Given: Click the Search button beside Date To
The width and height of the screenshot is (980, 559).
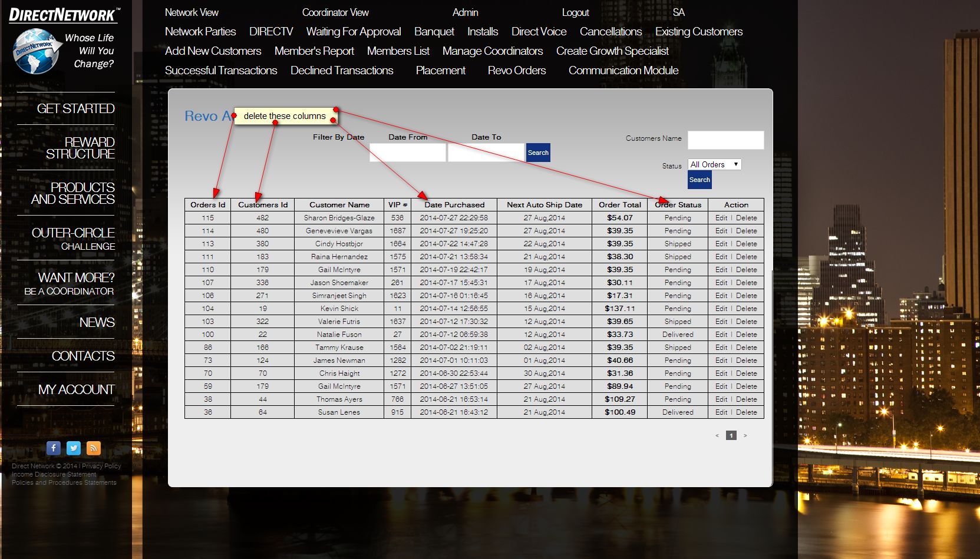Looking at the screenshot, I should coord(538,153).
